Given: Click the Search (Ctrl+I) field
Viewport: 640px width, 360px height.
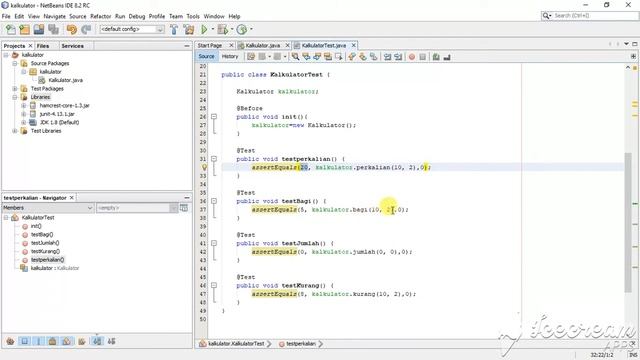Looking at the screenshot, I should tap(590, 16).
